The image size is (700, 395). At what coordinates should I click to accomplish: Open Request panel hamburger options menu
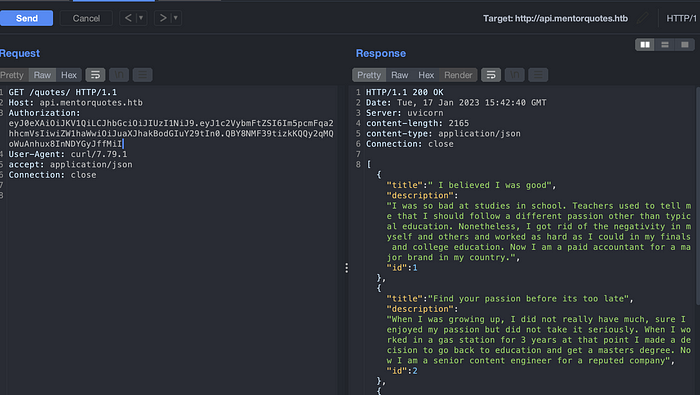click(142, 75)
